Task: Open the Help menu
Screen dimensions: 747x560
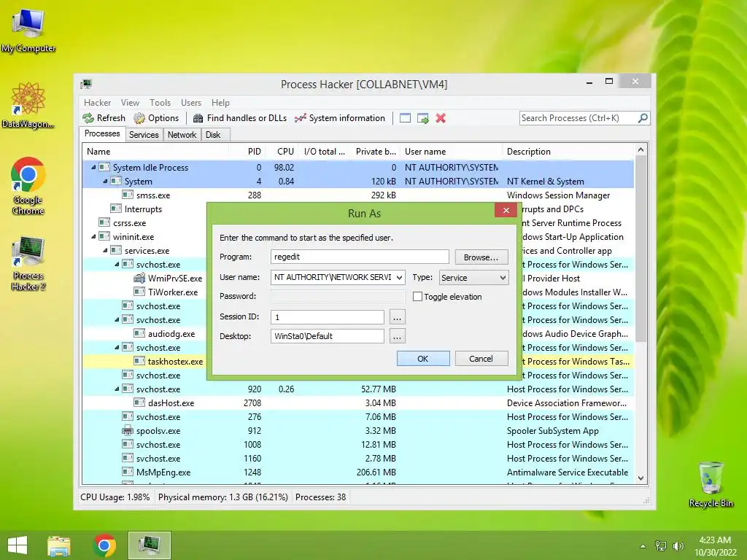Action: pyautogui.click(x=220, y=102)
